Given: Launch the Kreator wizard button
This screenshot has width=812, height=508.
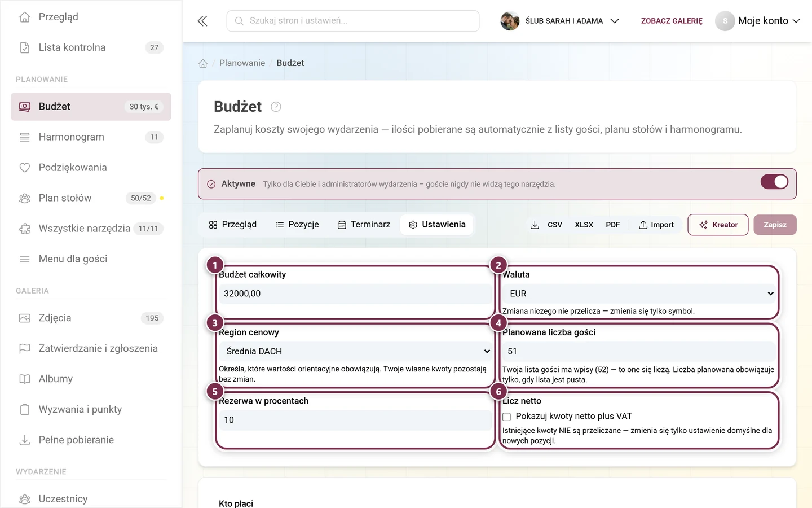Looking at the screenshot, I should [718, 225].
